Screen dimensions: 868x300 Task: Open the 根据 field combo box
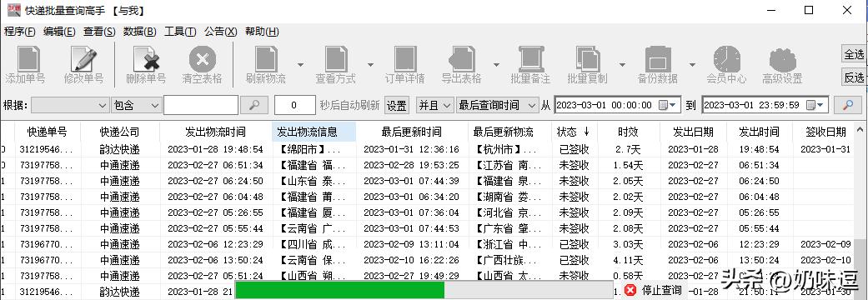70,105
